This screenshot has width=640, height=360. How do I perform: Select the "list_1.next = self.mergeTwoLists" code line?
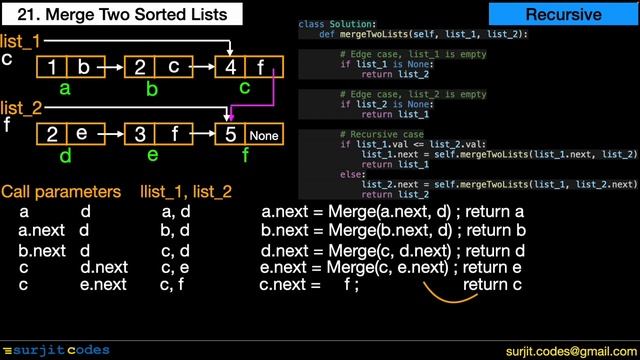pyautogui.click(x=499, y=154)
